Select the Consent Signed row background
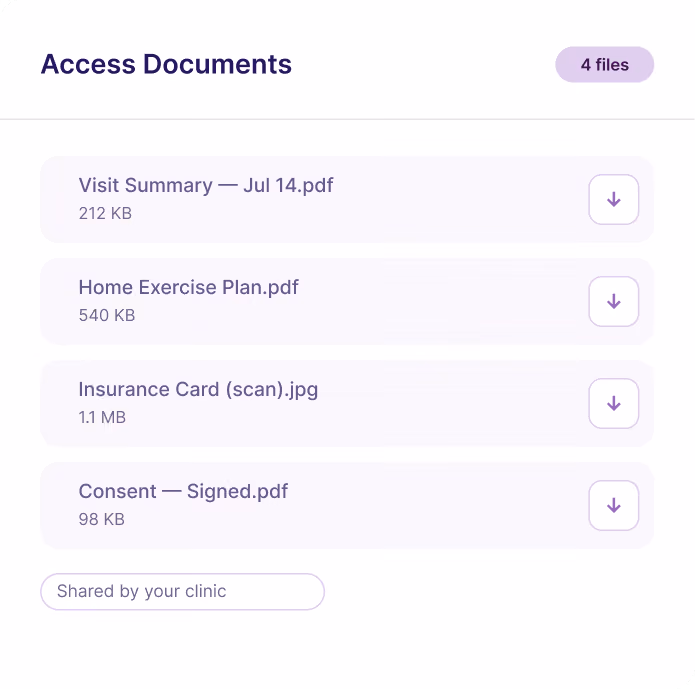The height and width of the screenshot is (689, 695). point(347,505)
